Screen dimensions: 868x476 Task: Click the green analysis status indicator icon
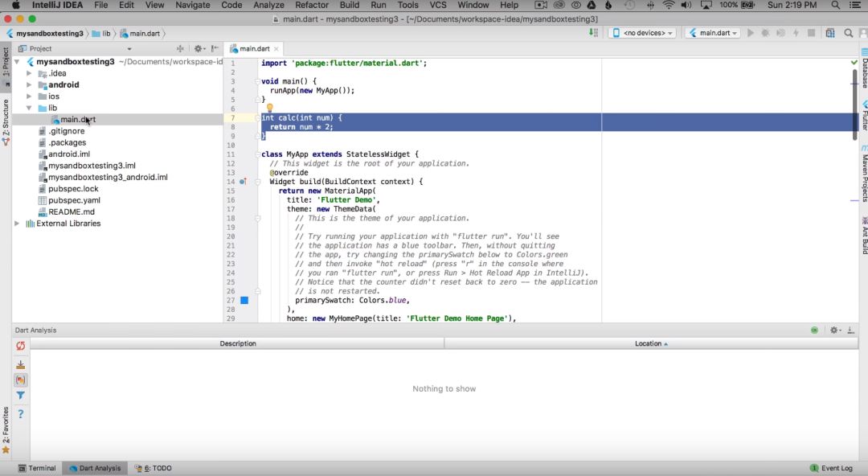pos(814,330)
